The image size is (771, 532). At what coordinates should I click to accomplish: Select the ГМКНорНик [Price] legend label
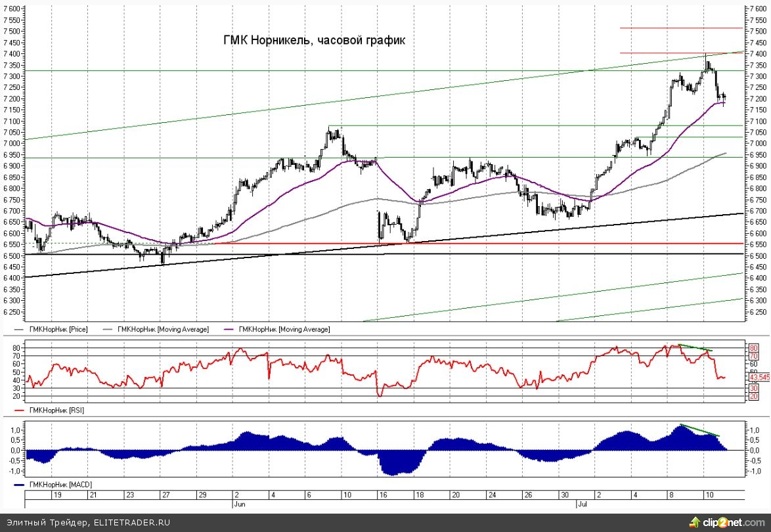click(56, 329)
